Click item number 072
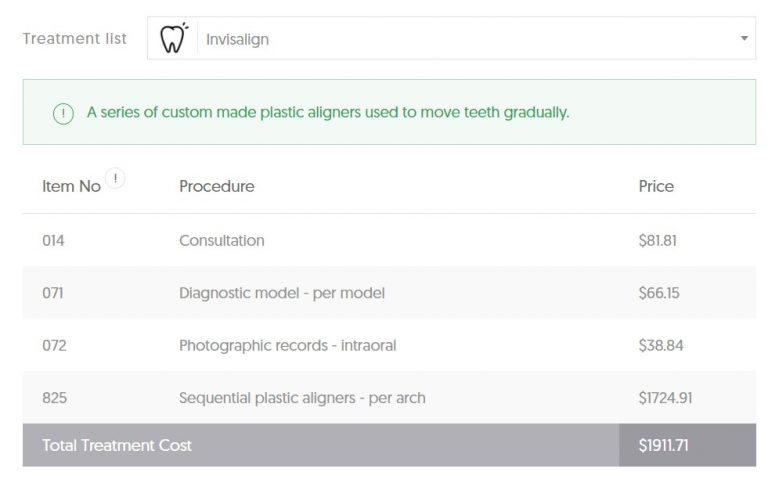The height and width of the screenshot is (483, 768). (x=54, y=345)
